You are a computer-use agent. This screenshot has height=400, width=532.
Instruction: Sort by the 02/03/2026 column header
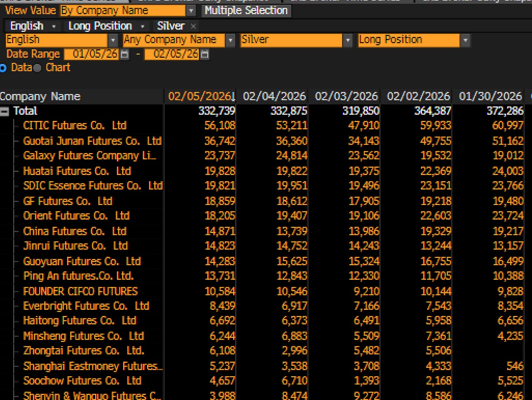[345, 96]
